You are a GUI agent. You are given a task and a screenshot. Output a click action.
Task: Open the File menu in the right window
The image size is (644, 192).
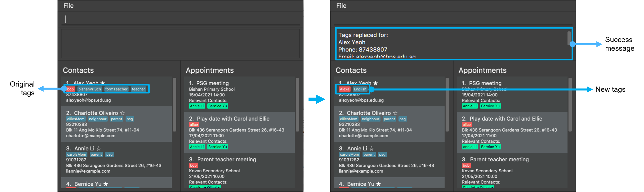341,6
